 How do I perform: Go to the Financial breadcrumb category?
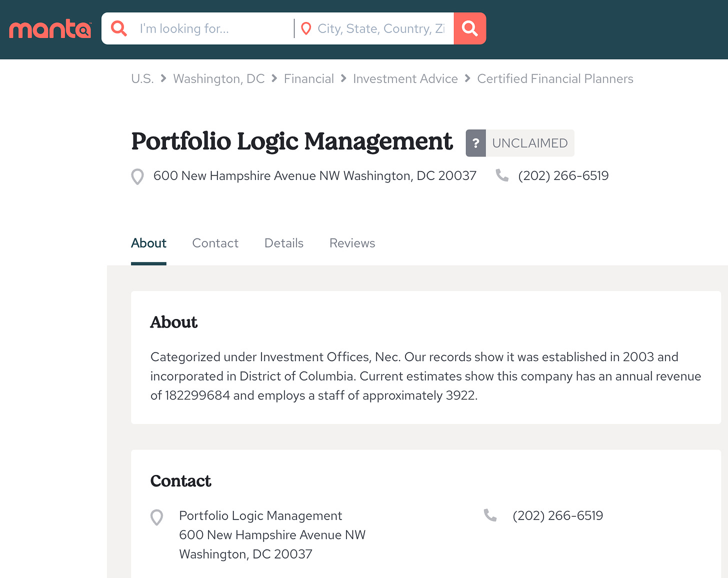[x=309, y=79]
